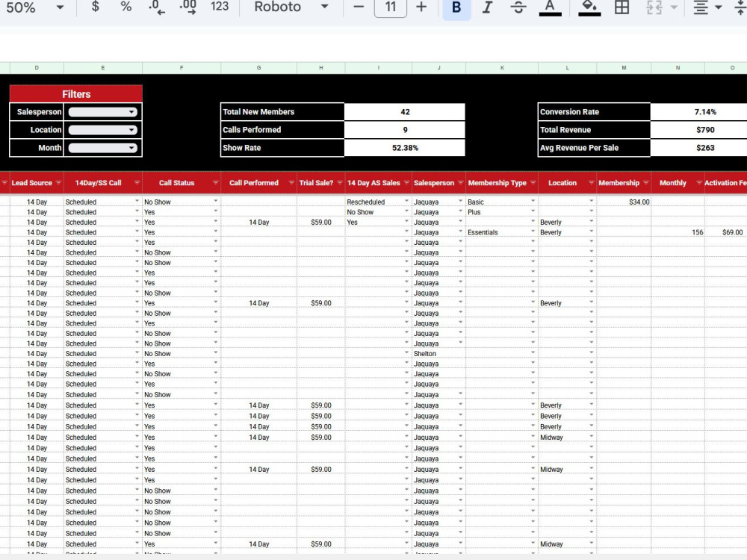
Task: Click the Lead Source column header
Action: 32,183
